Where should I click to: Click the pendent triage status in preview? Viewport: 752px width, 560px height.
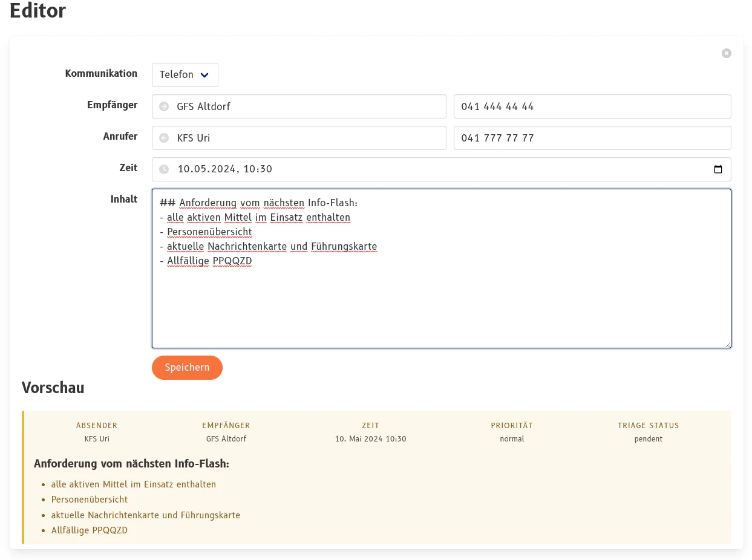[648, 439]
